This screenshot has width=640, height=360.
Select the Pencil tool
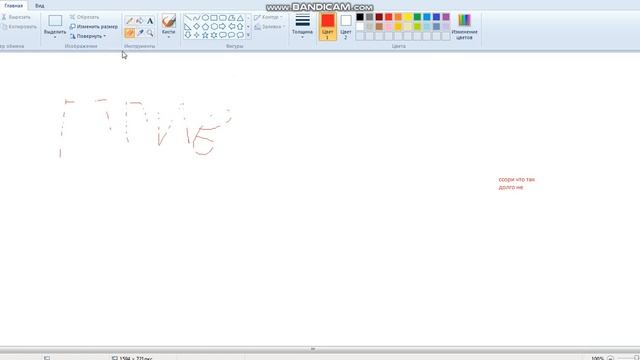[x=130, y=21]
